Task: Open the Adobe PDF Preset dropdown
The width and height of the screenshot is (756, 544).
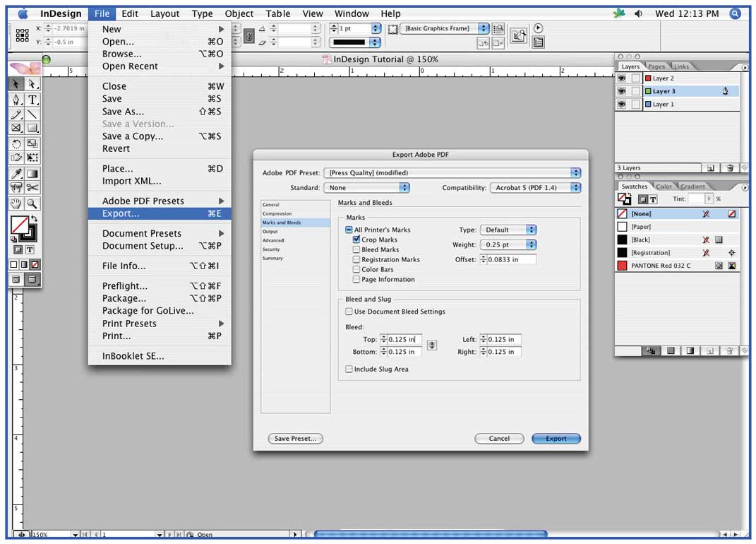Action: coord(452,173)
